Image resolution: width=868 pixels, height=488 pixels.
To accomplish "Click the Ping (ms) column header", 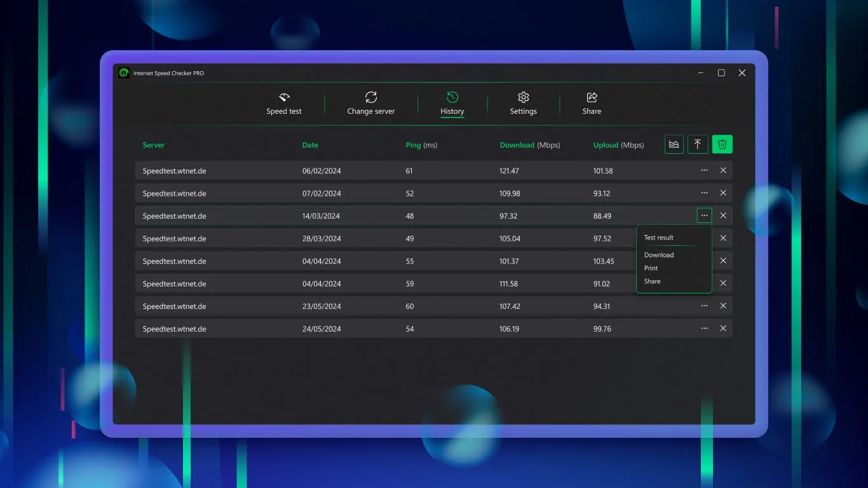I will (421, 145).
